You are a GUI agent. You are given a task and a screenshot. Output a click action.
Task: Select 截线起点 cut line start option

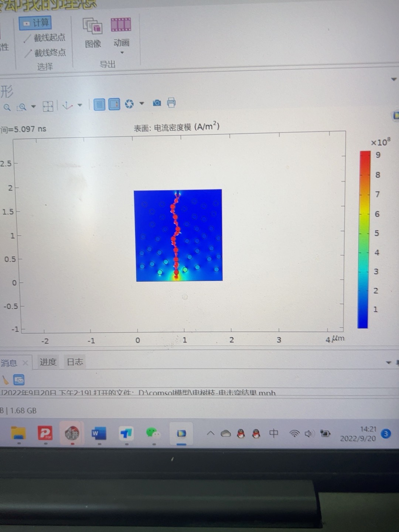(45, 38)
